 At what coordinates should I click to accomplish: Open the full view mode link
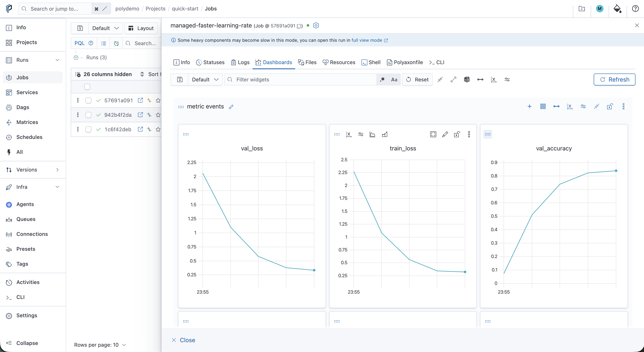click(x=370, y=40)
